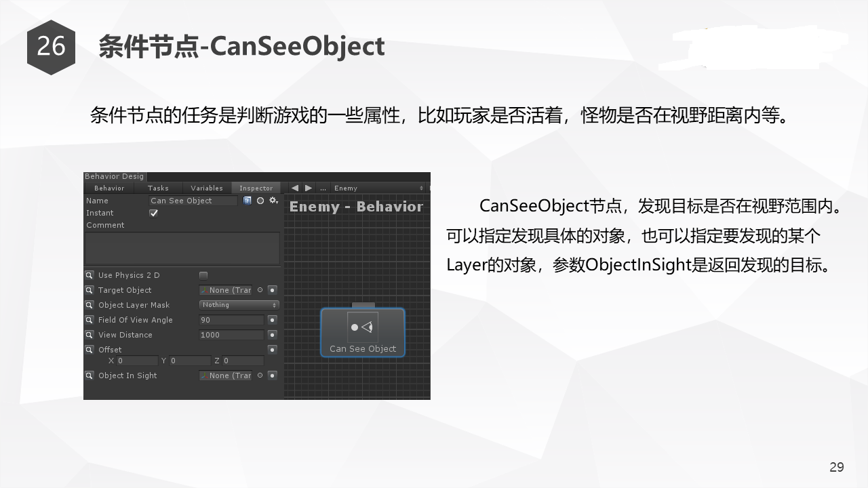Click inside the Comment text area
868x488 pixels.
click(x=182, y=247)
